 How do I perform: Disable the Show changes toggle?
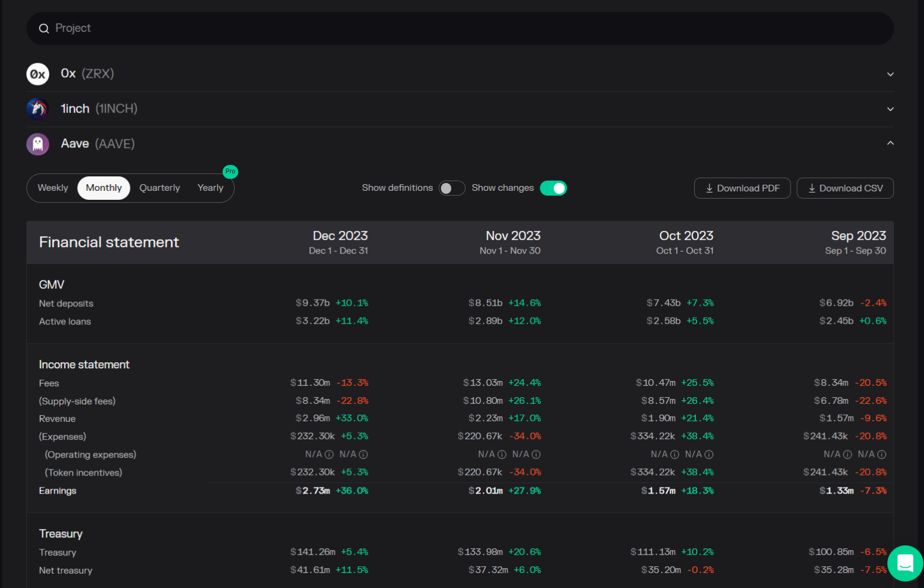tap(553, 188)
